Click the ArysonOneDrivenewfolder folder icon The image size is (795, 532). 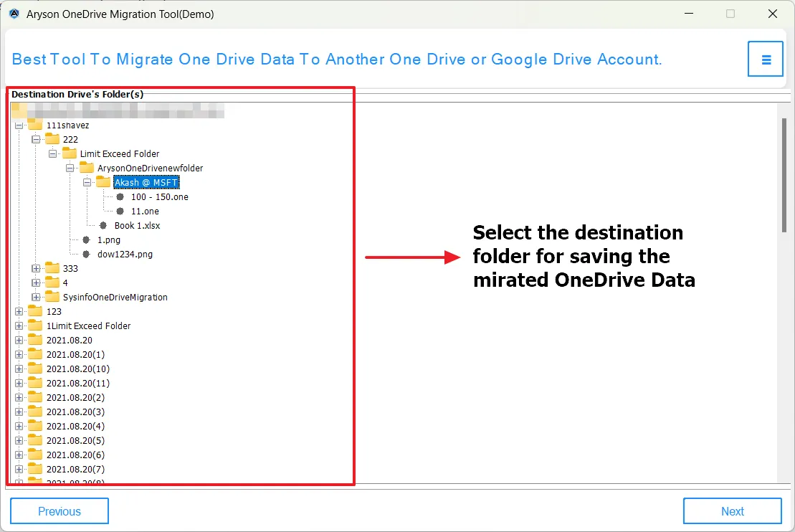point(87,168)
